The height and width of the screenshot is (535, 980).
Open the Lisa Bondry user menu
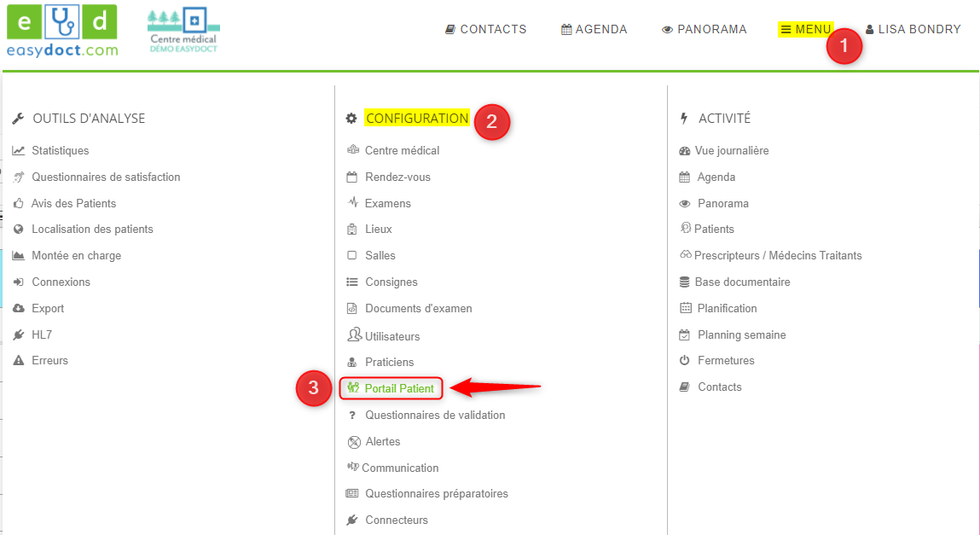(x=913, y=30)
